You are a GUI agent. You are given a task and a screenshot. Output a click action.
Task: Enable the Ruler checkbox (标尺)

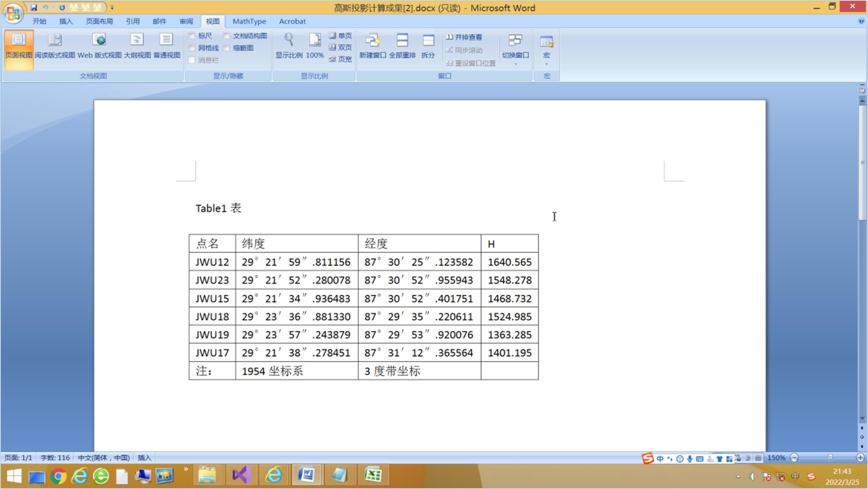[192, 36]
